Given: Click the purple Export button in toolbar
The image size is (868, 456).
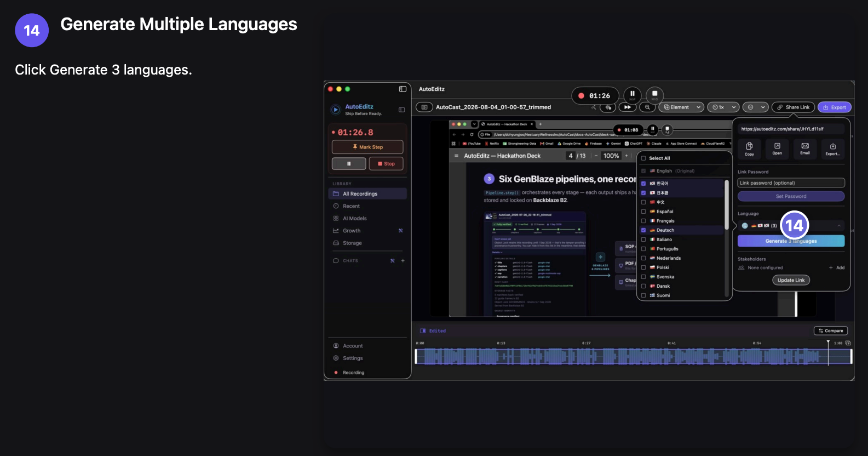Looking at the screenshot, I should click(x=835, y=107).
